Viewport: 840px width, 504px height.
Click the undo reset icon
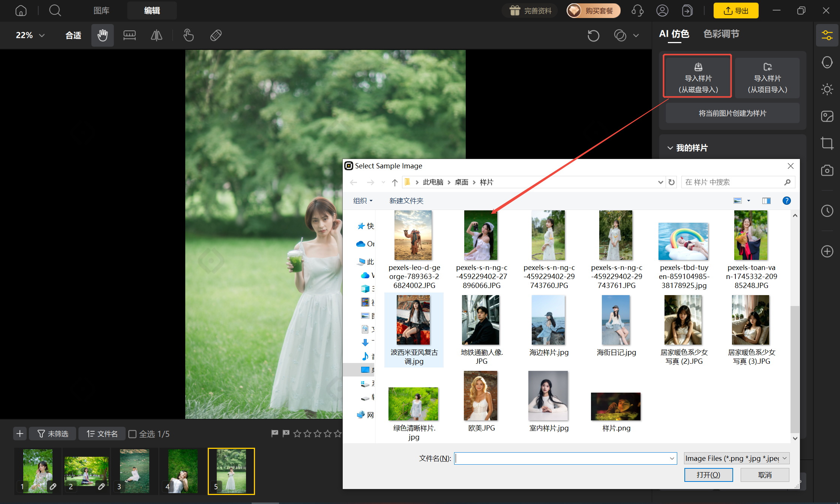tap(593, 36)
